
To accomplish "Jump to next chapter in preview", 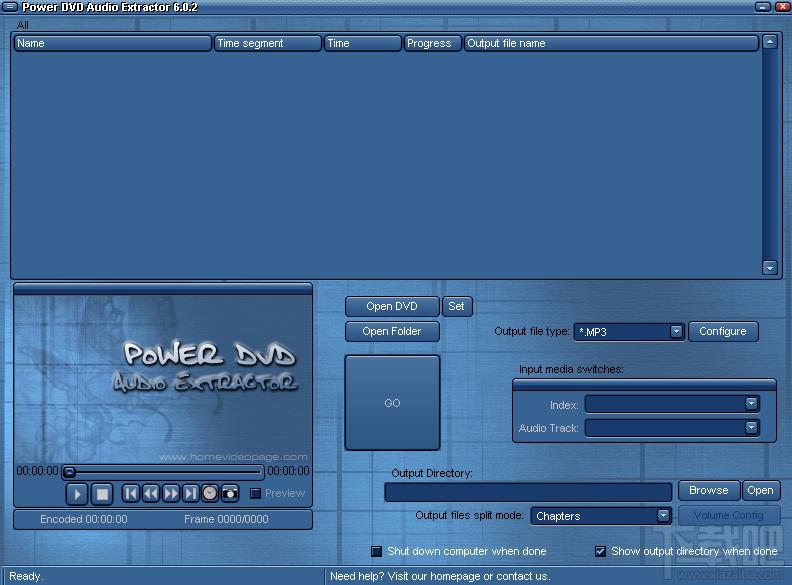I will 190,493.
